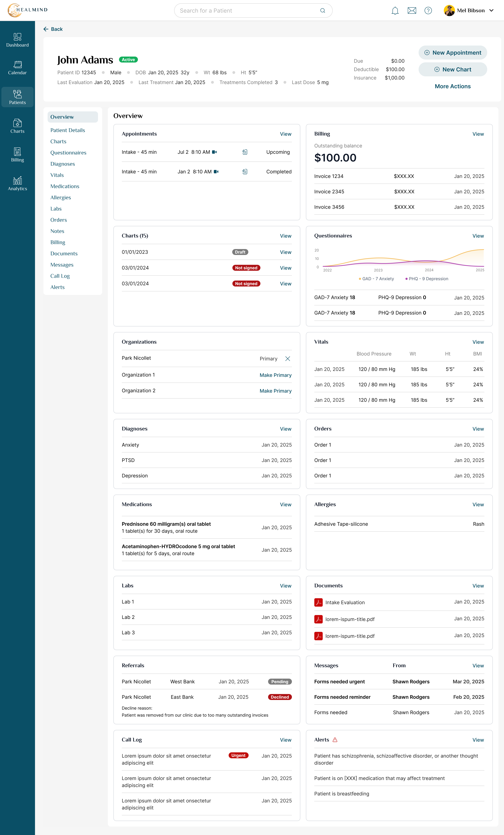The height and width of the screenshot is (835, 504).
Task: View the Draft chart from 01/01/2023
Action: tap(286, 252)
